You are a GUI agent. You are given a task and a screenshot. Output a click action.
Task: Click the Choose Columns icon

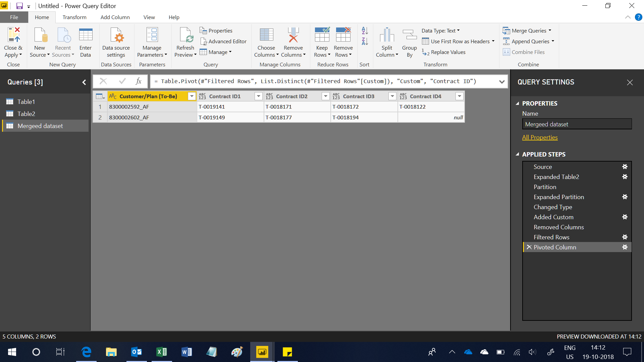tap(266, 35)
